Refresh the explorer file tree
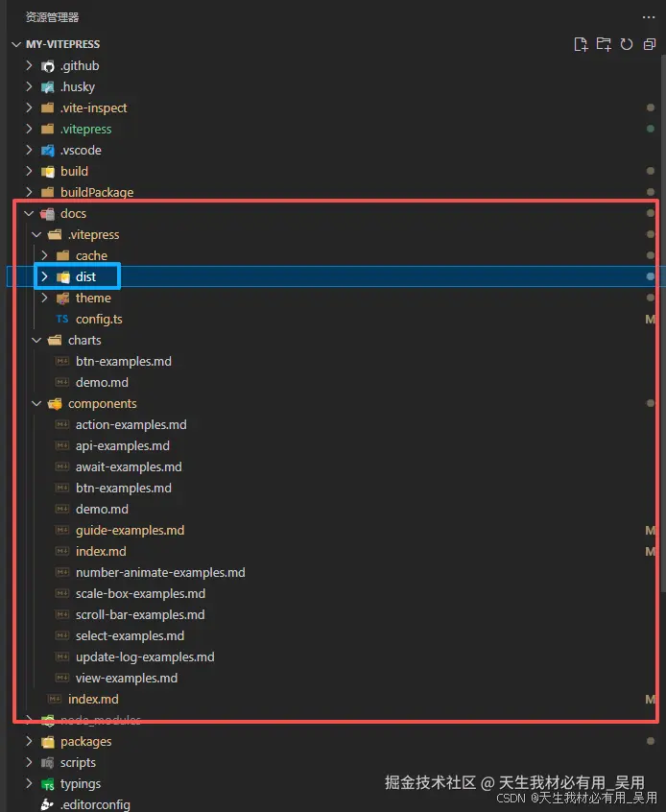Screen dimensions: 666x812 click(x=627, y=44)
